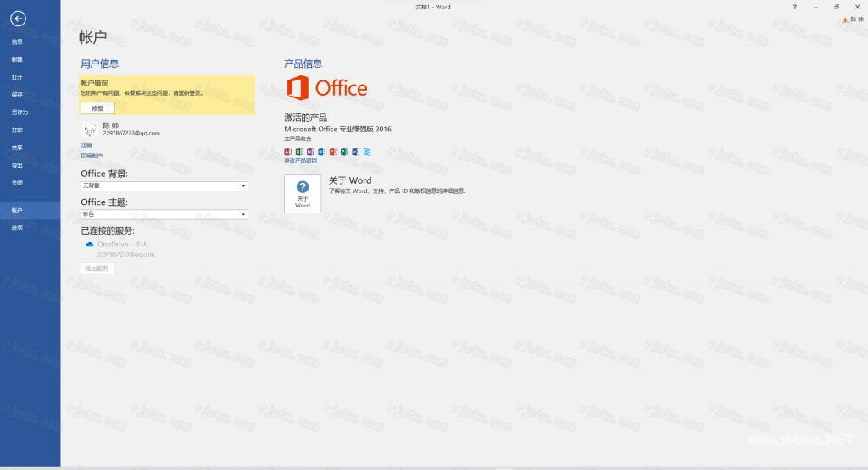This screenshot has width=868, height=470.
Task: Click the 帐户错误 warning heading
Action: [x=95, y=83]
